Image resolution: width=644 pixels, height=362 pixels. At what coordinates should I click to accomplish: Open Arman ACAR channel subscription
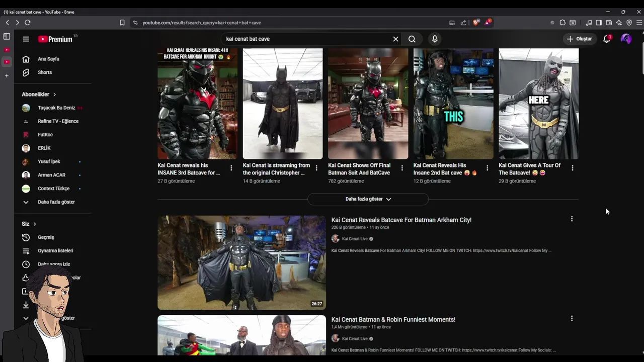point(53,175)
